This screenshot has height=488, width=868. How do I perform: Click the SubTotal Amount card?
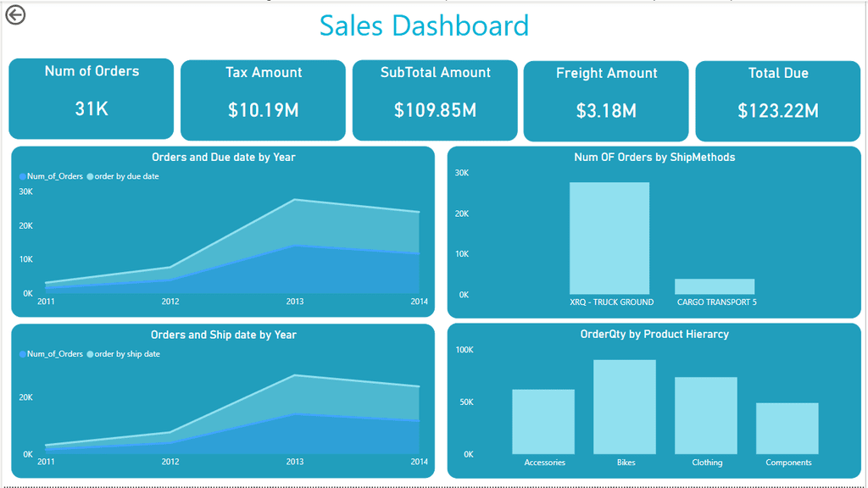tap(435, 100)
